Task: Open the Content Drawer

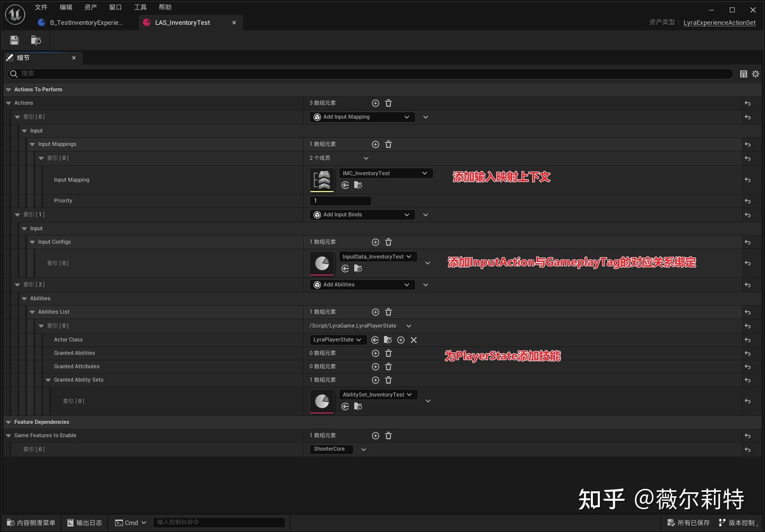Action: [31, 522]
